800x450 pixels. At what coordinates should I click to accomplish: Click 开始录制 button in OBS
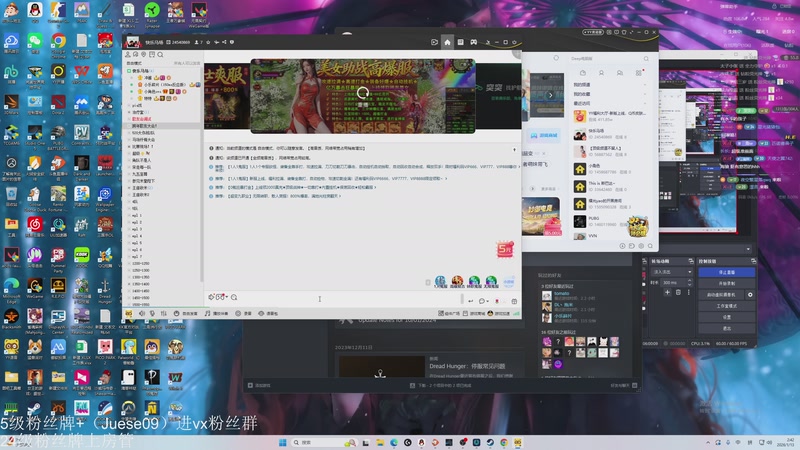tap(727, 283)
